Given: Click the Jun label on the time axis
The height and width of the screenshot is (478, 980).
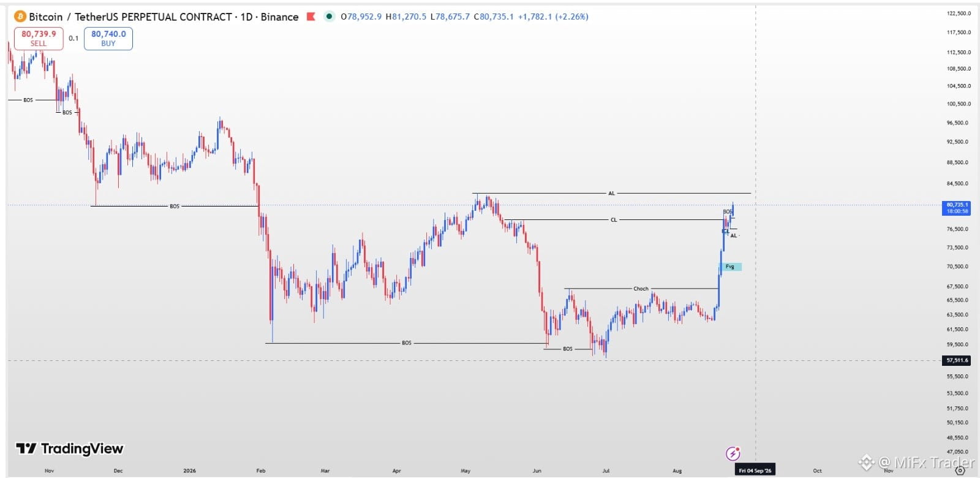Looking at the screenshot, I should [x=537, y=471].
